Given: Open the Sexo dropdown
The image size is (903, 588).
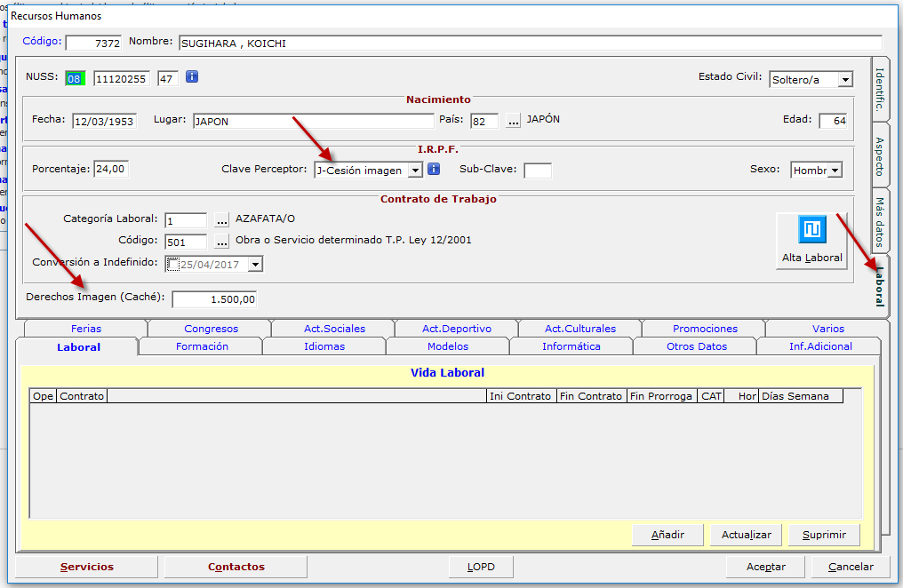Looking at the screenshot, I should [x=835, y=171].
